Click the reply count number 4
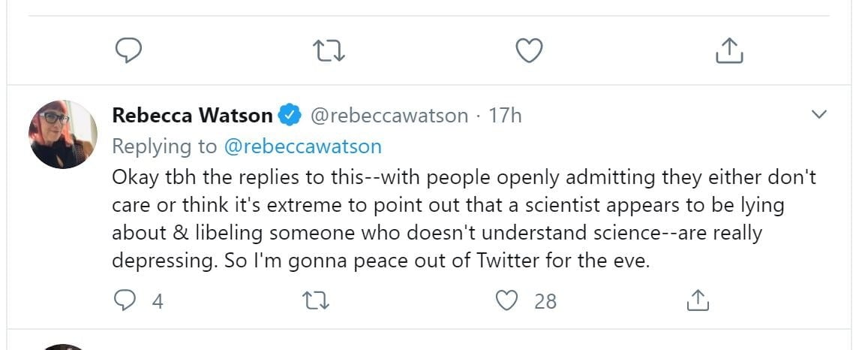Viewport: 868px width, 350px height. tap(158, 301)
